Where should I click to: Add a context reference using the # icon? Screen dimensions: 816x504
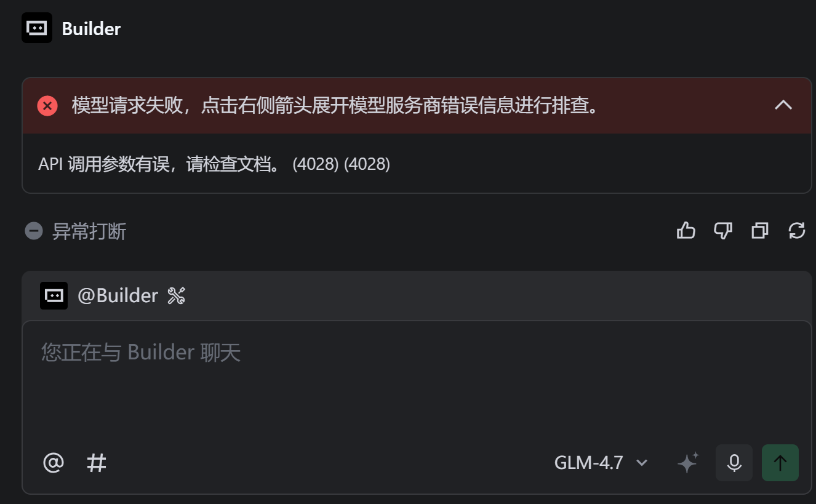click(97, 462)
